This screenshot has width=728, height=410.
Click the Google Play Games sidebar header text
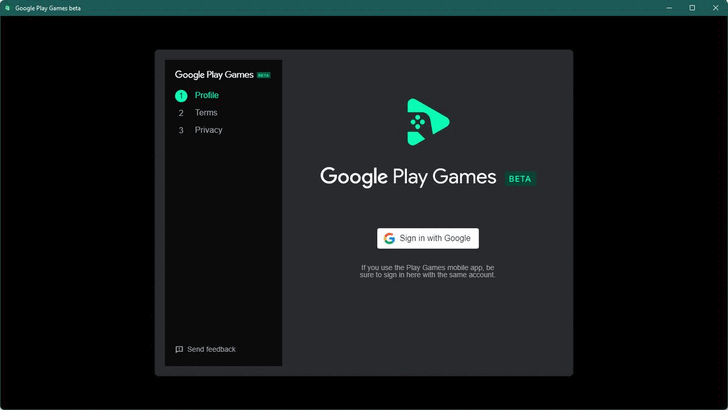point(214,75)
